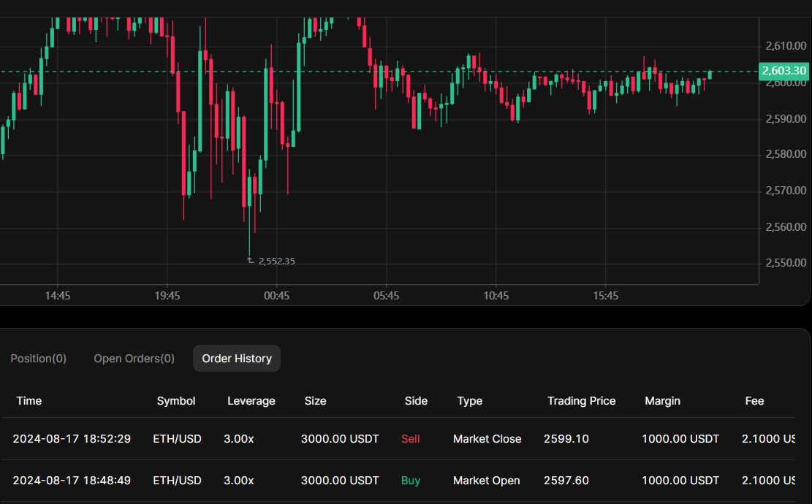Click the current price label 2,603.30

[x=783, y=71]
